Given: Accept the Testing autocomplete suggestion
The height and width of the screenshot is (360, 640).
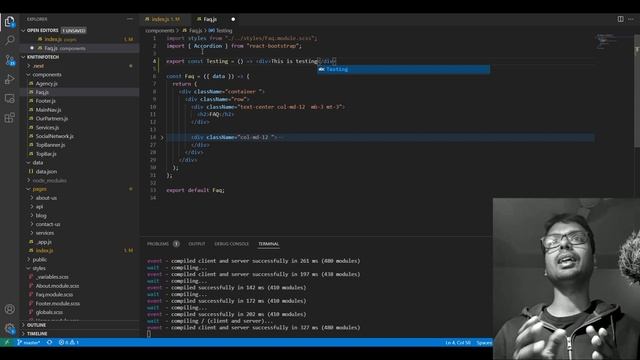Looking at the screenshot, I should coord(404,69).
